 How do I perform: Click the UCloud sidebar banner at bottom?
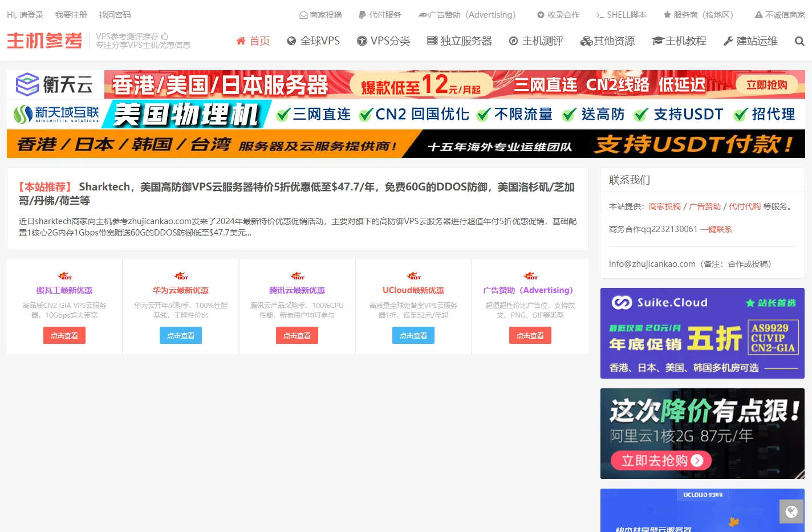click(x=703, y=510)
